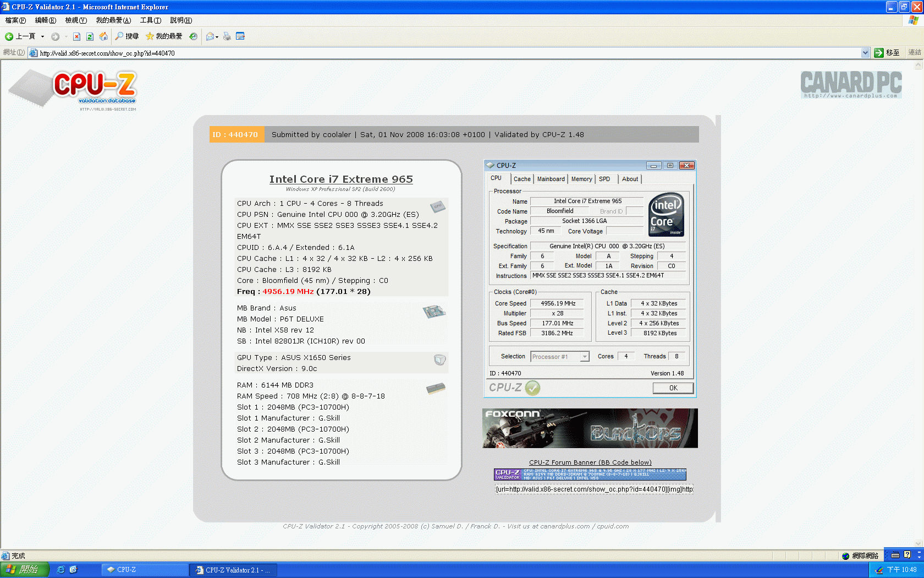924x578 pixels.
Task: Click the Intel Core i7 inside logo
Action: 667,215
